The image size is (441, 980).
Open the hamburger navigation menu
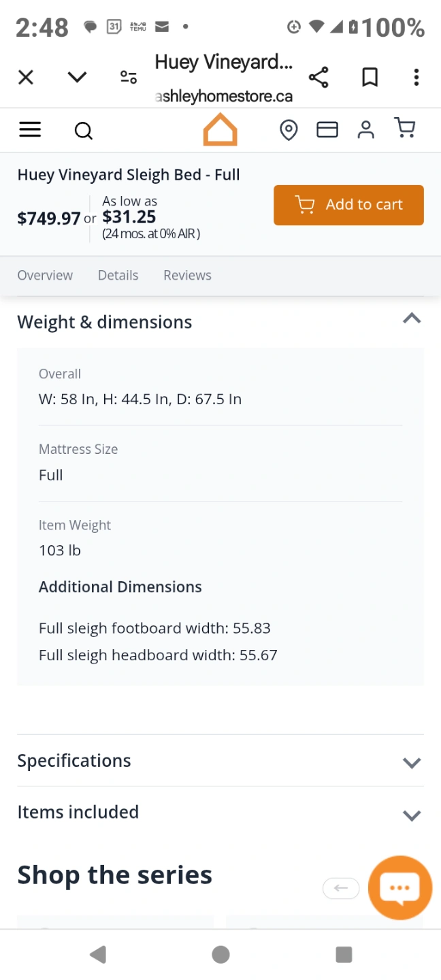(30, 129)
